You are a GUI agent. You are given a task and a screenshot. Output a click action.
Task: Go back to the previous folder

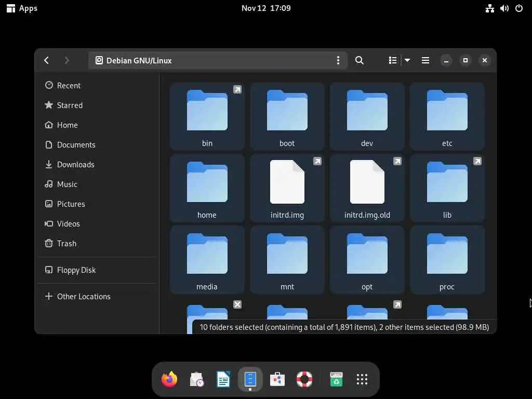pos(46,60)
